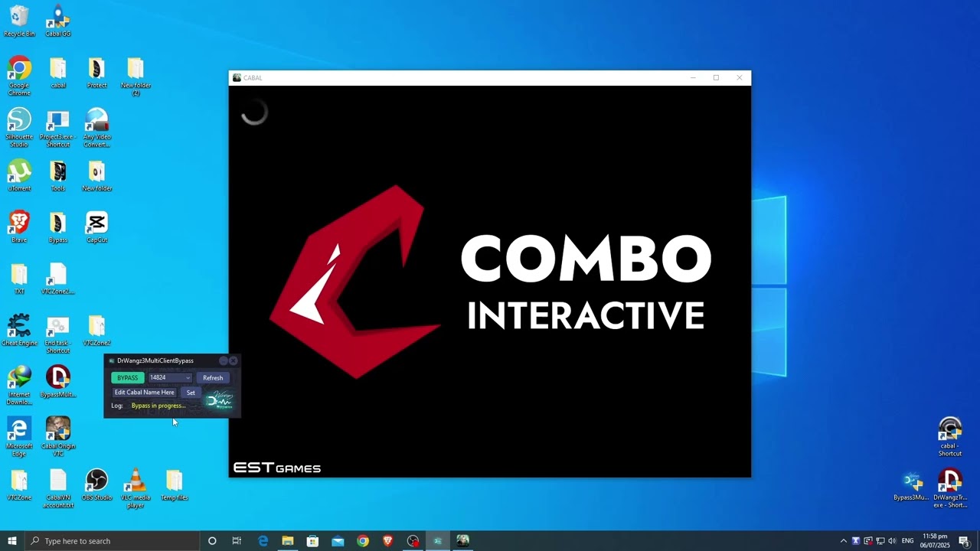The width and height of the screenshot is (980, 551).
Task: Launch Google Chrome from the desktop
Action: click(19, 76)
